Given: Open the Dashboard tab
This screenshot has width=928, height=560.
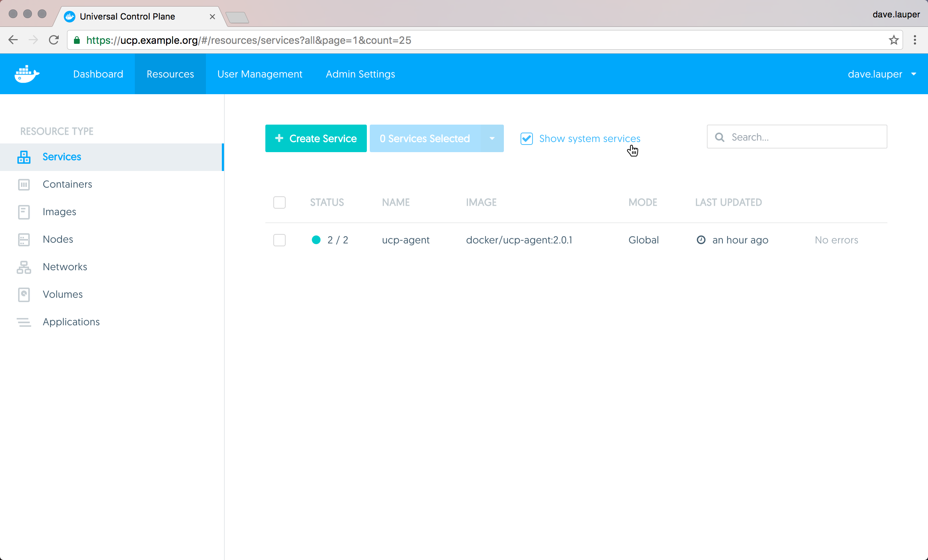Looking at the screenshot, I should [x=98, y=74].
